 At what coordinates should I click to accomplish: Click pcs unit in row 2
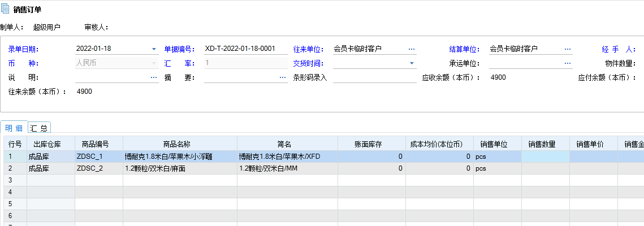tap(498, 168)
